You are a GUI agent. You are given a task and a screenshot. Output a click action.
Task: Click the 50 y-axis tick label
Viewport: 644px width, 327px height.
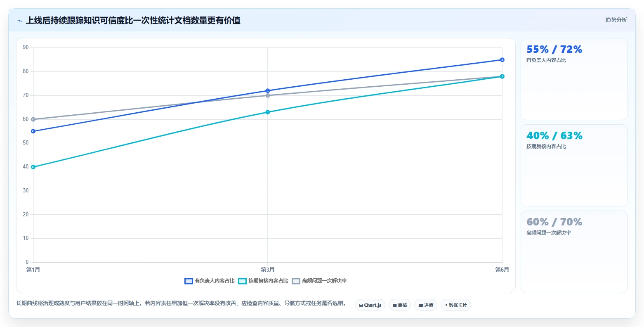pos(26,143)
